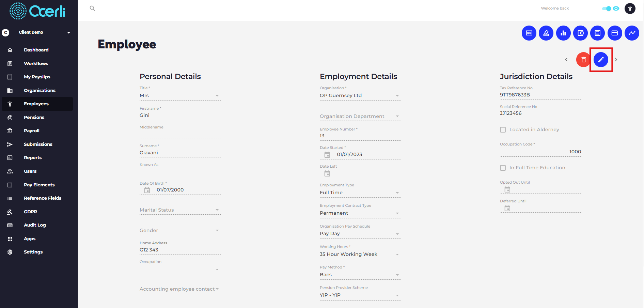Click the payment card round button

615,33
